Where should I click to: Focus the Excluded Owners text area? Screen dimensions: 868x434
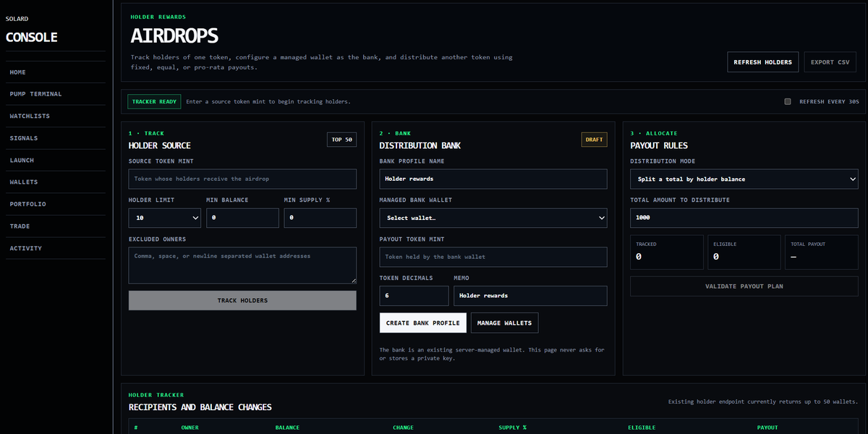[242, 265]
